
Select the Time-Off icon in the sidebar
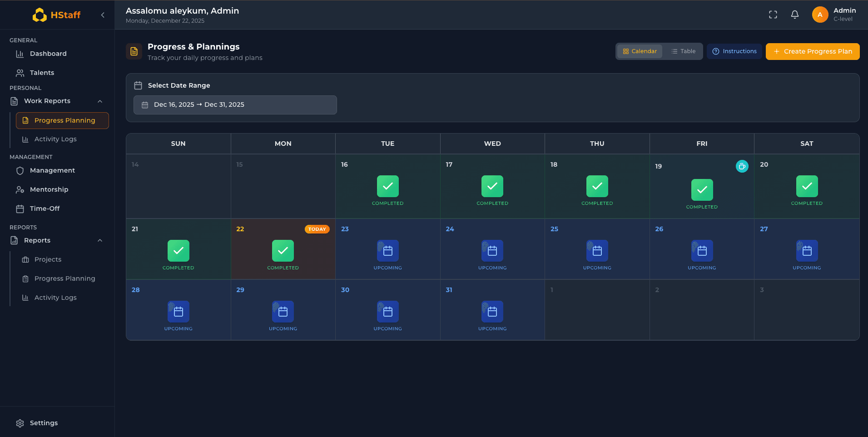(x=20, y=208)
